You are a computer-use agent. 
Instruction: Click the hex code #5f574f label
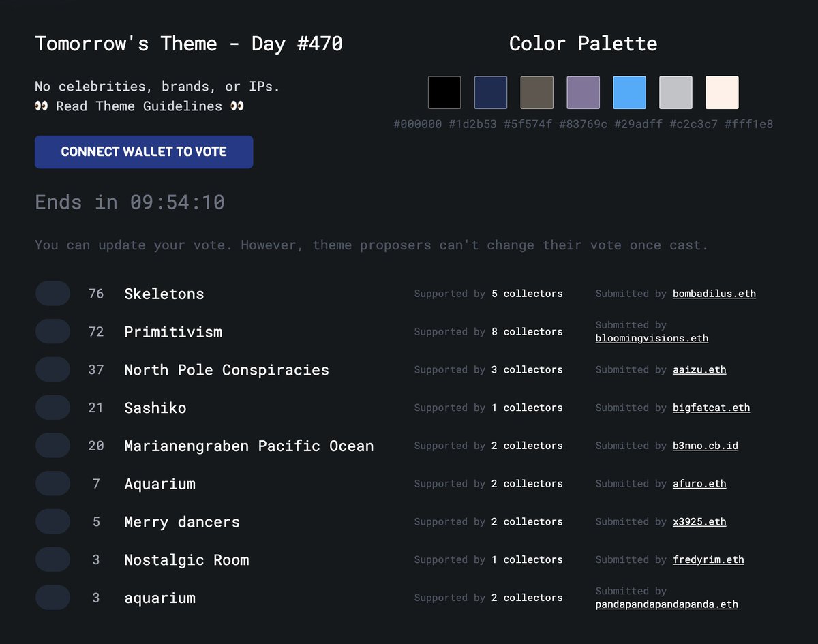(x=528, y=124)
